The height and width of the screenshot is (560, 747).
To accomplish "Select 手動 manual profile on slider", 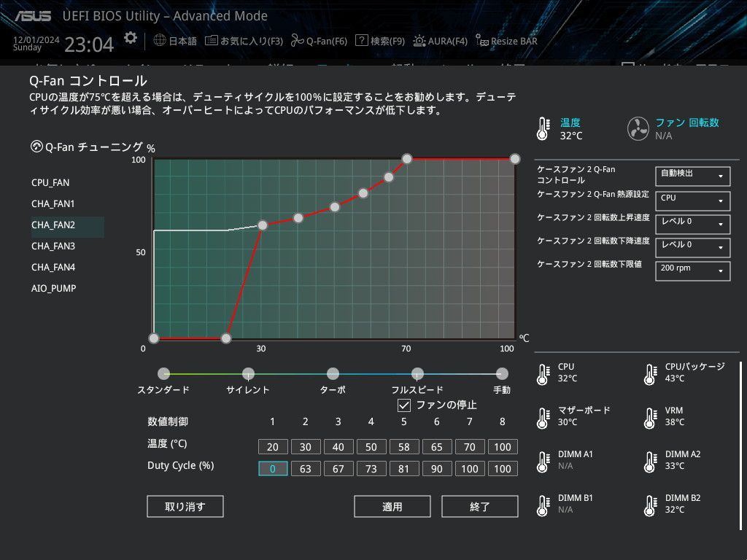I will (502, 374).
